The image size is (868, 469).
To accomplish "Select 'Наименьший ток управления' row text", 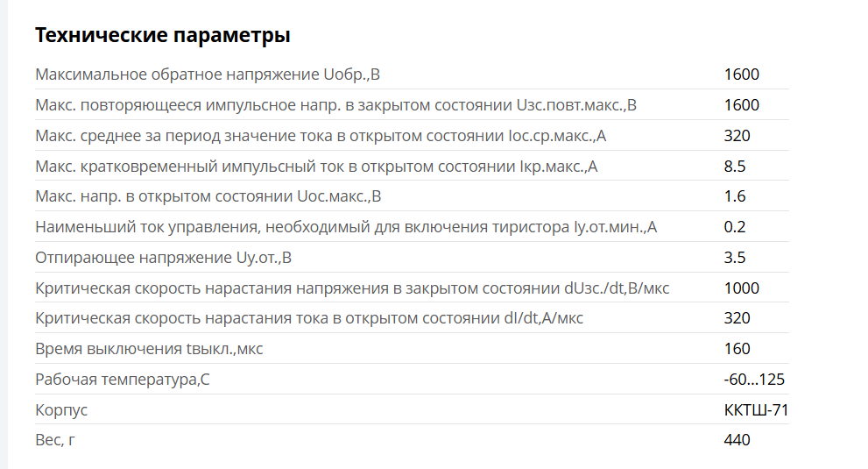I will tap(346, 227).
